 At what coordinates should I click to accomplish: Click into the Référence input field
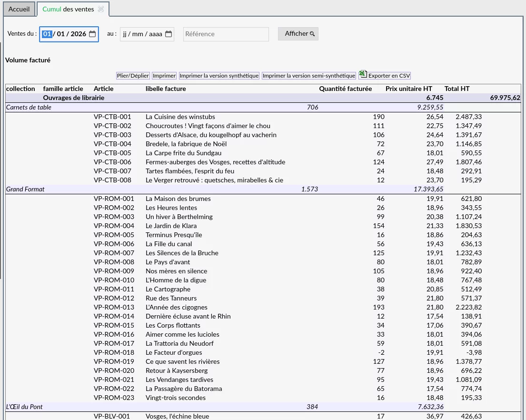(226, 34)
